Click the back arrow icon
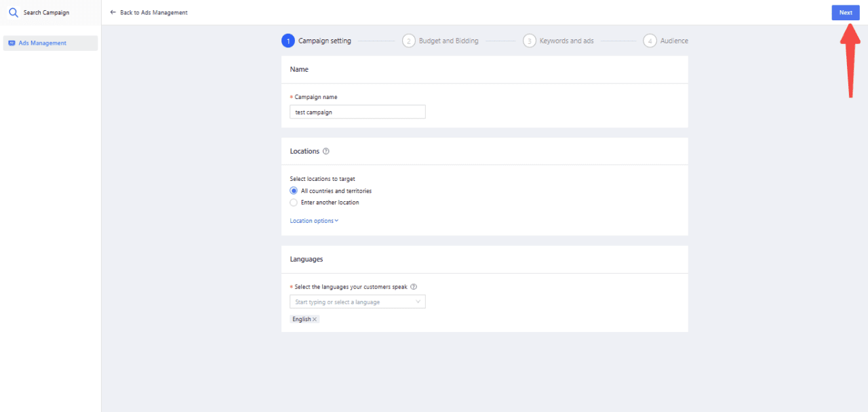 pyautogui.click(x=113, y=12)
